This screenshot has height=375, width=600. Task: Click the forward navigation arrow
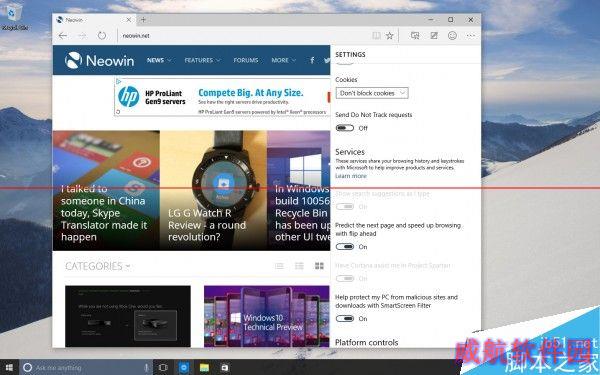[82, 36]
